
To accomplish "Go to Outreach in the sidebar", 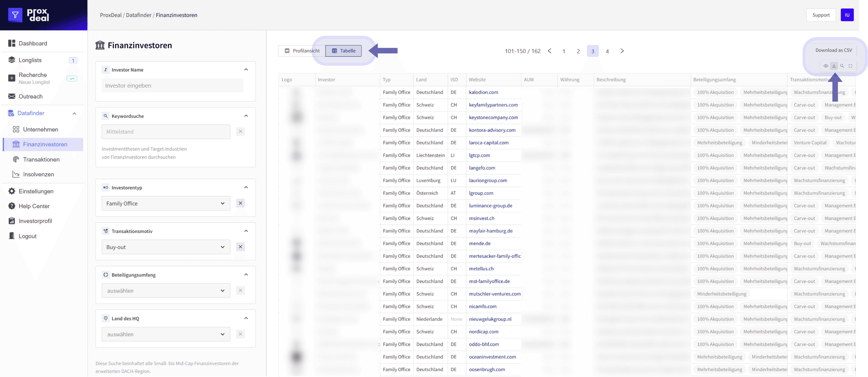I will tap(30, 97).
